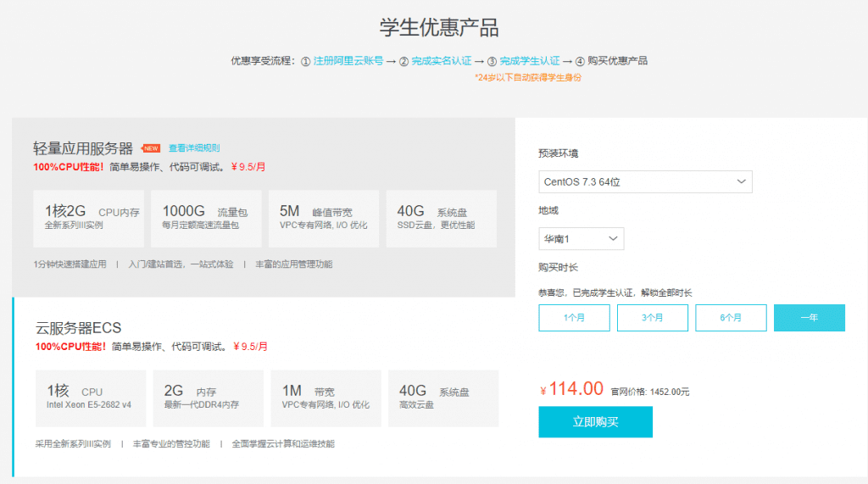Click the 40G 系统盘 高效云盘 card

443,398
